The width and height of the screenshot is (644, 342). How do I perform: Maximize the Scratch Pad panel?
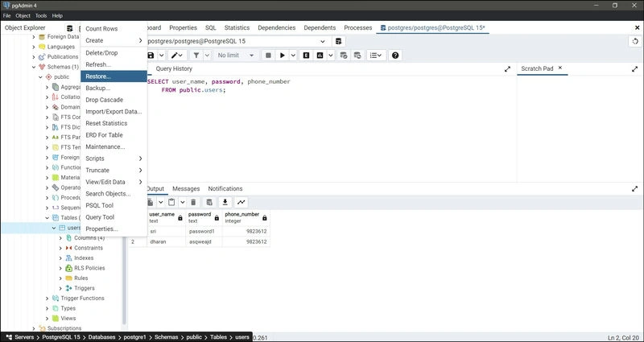pos(634,69)
